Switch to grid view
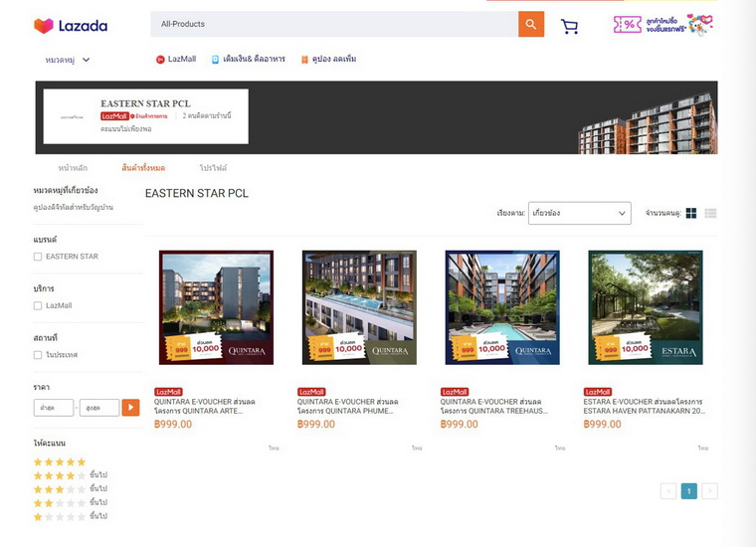 click(x=691, y=213)
